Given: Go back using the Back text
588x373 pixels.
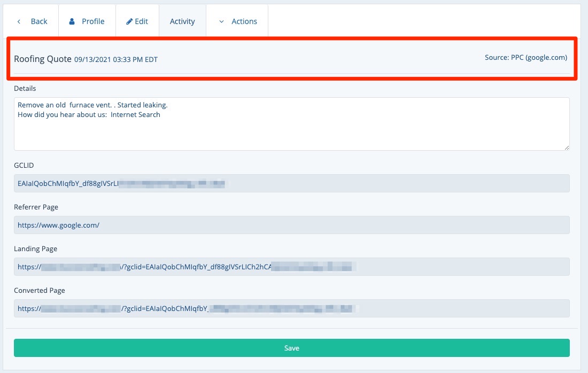Looking at the screenshot, I should coord(39,21).
